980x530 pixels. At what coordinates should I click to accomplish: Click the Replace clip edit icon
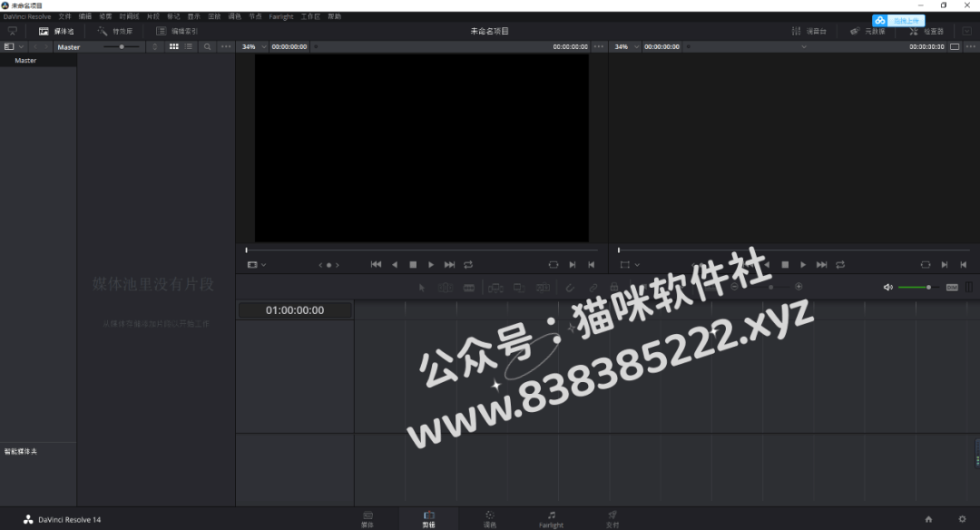(544, 288)
